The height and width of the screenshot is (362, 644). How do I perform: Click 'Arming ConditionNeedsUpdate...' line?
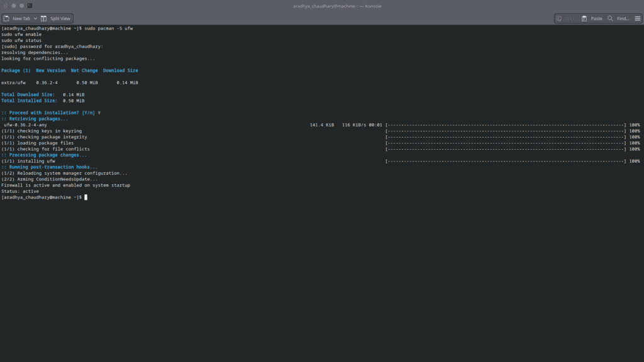click(x=49, y=179)
